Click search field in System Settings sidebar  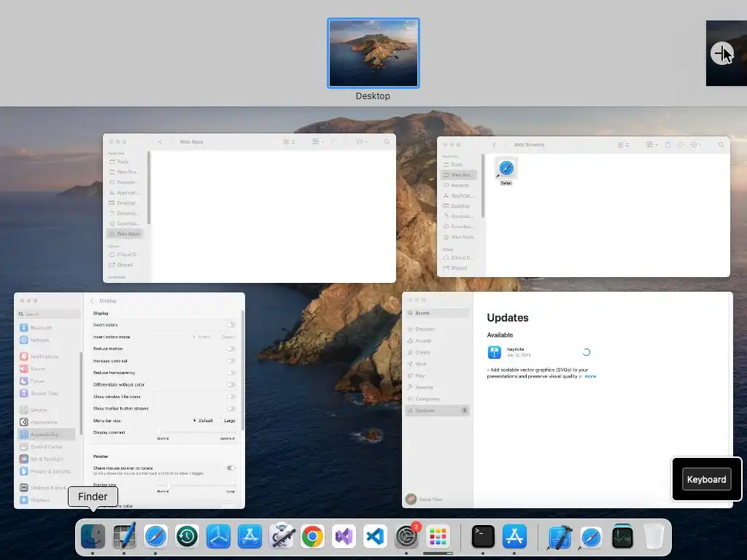coord(49,314)
